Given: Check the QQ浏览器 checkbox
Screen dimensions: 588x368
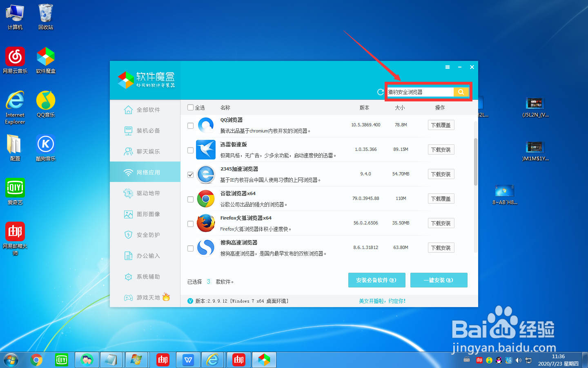Looking at the screenshot, I should click(x=190, y=126).
